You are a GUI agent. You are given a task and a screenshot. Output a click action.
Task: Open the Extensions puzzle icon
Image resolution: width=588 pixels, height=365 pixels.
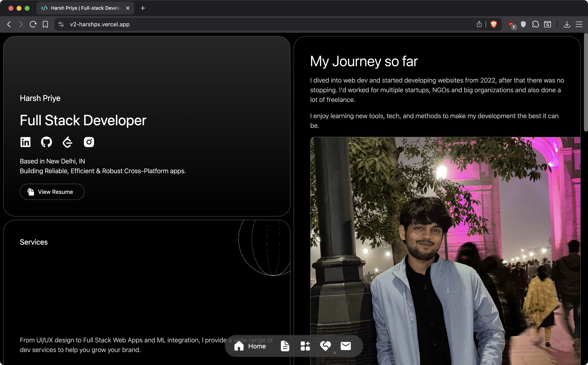coord(535,24)
